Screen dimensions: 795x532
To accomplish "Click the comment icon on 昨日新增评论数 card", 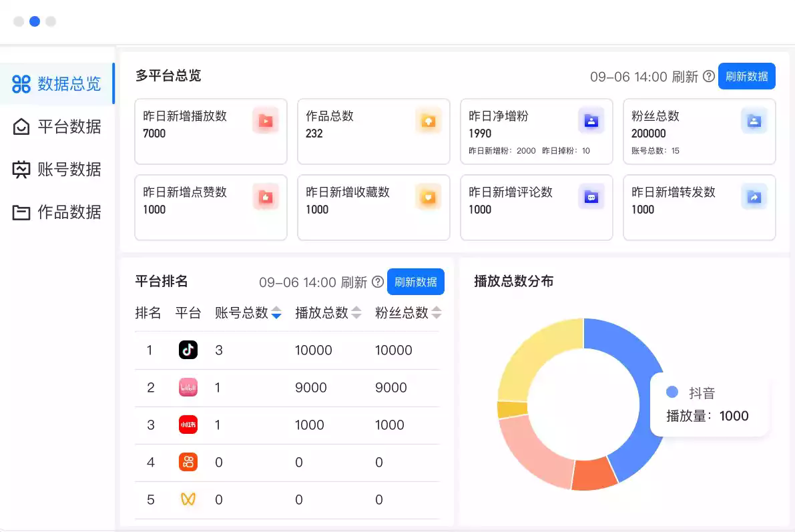I will [x=591, y=198].
